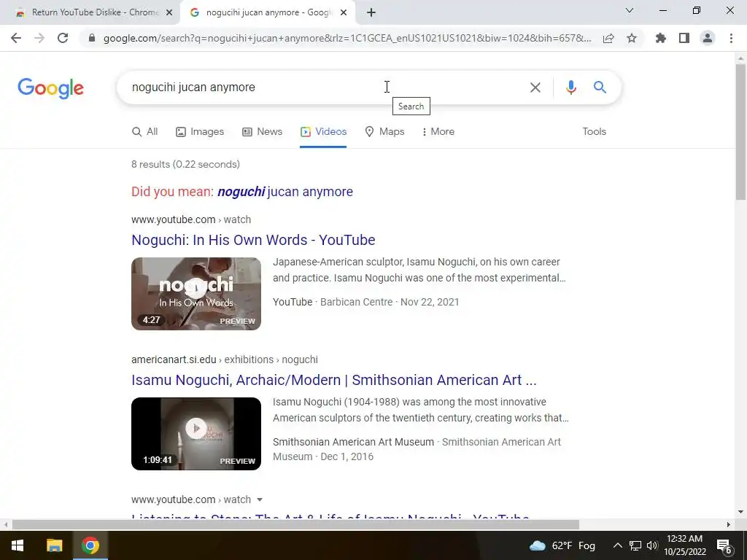Open a new tab with plus button
The width and height of the screenshot is (747, 560).
click(x=371, y=13)
